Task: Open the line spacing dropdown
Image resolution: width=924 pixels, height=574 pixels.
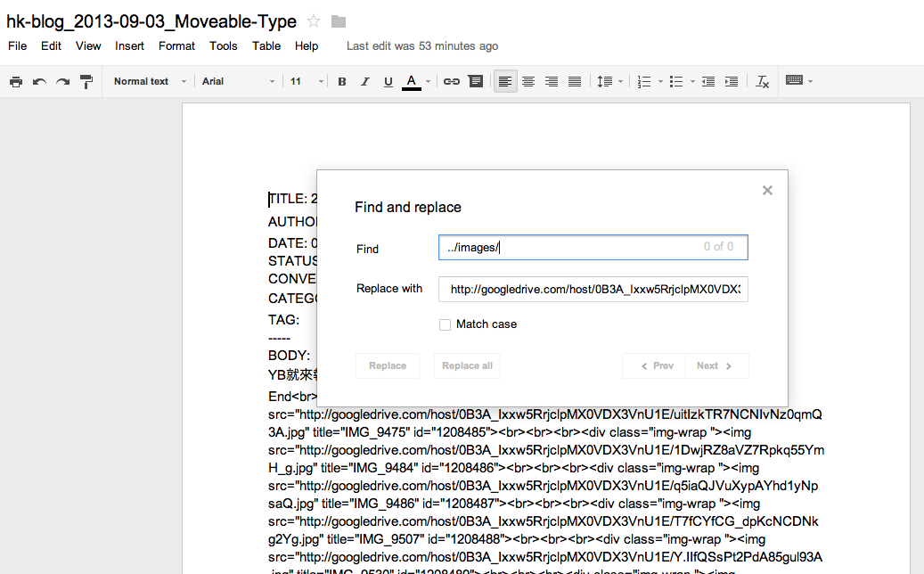Action: click(607, 81)
